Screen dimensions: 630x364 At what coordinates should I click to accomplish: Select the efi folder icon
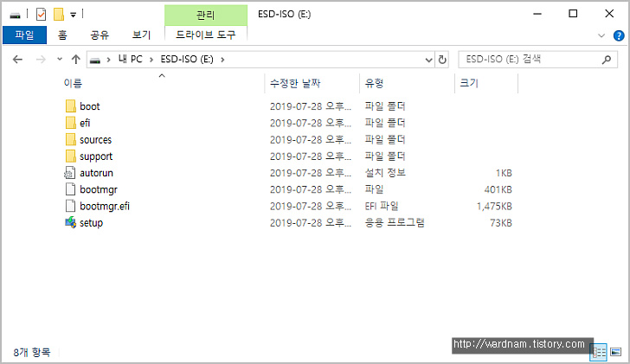click(70, 123)
